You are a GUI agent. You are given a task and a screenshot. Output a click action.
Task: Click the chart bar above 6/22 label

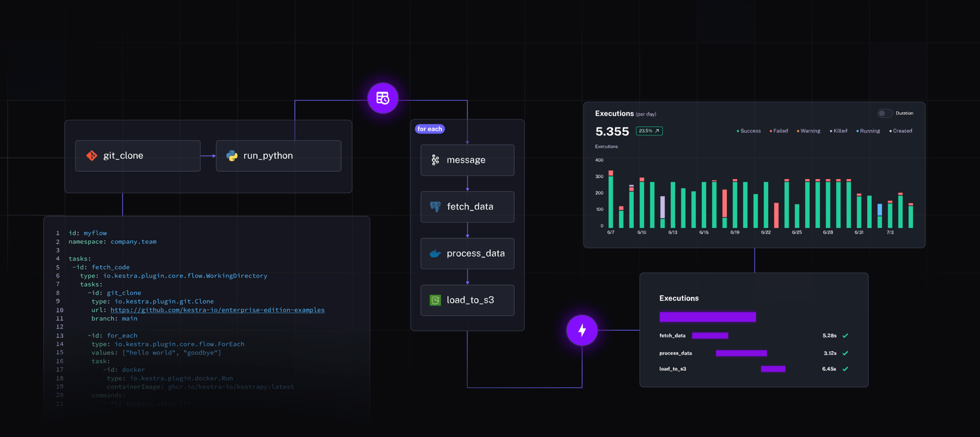[x=766, y=205]
